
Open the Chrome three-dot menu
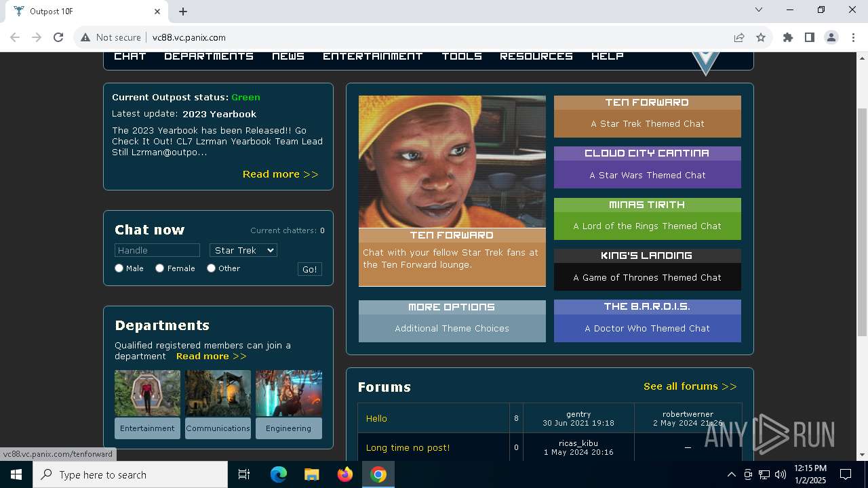[853, 37]
